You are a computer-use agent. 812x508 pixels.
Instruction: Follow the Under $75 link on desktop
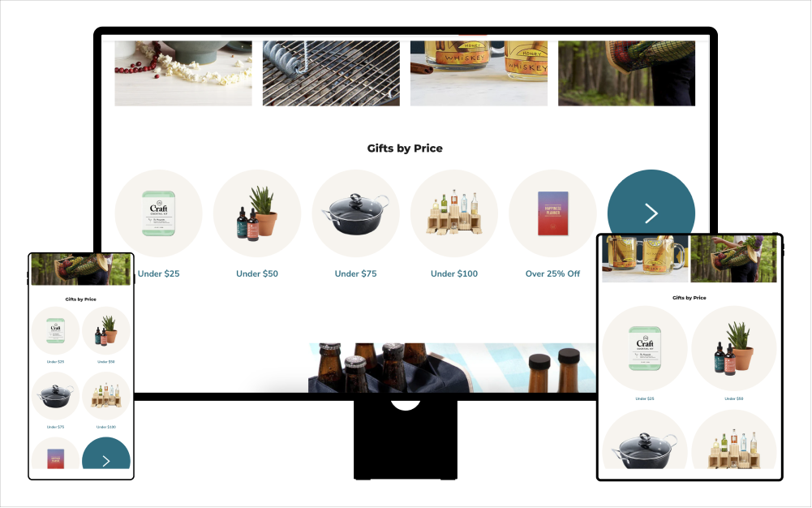click(x=356, y=273)
